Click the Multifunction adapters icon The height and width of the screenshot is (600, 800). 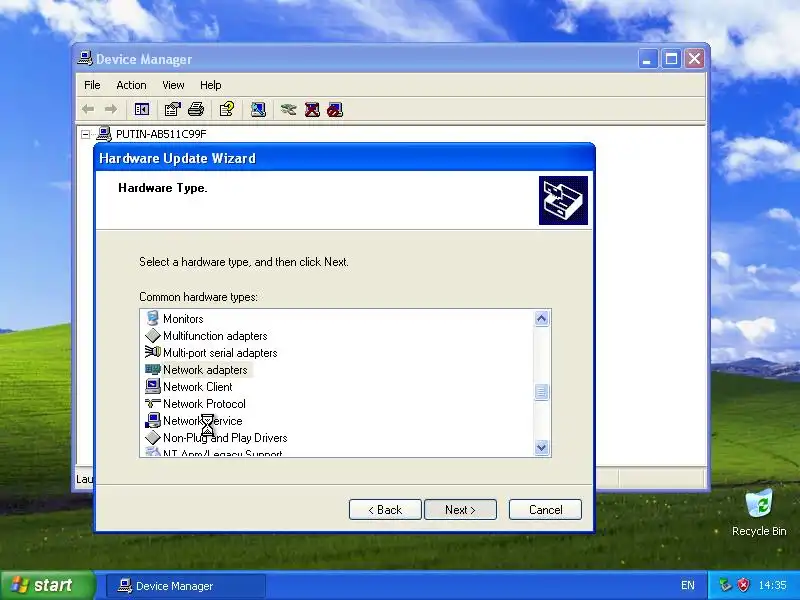[153, 336]
